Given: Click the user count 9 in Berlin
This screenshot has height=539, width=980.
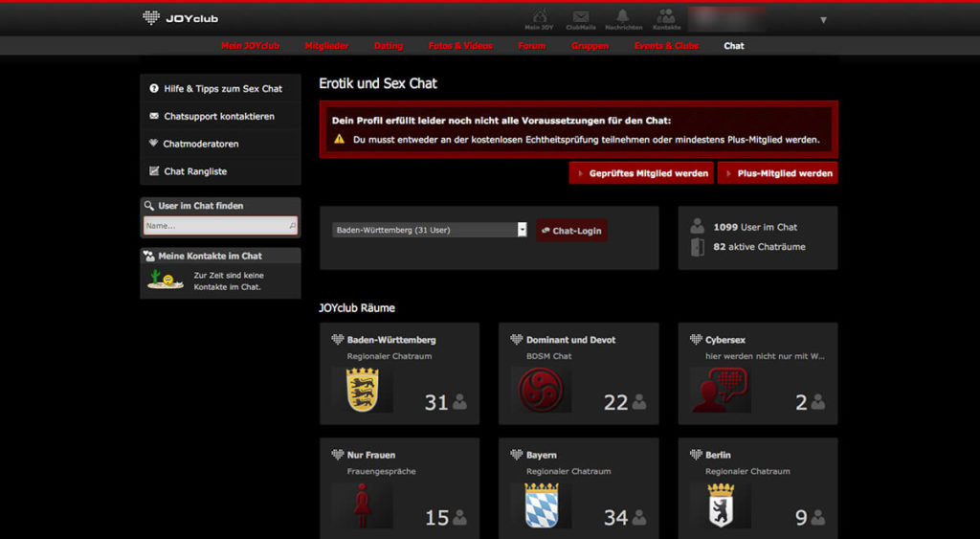Looking at the screenshot, I should click(x=801, y=518).
